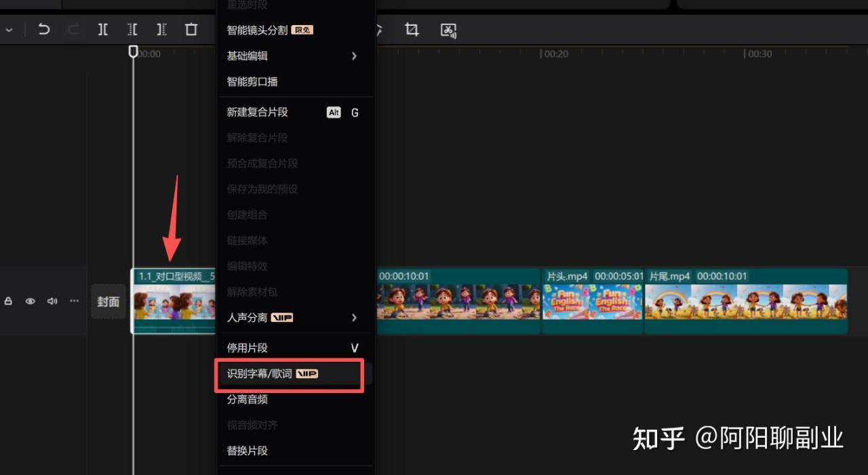868x475 pixels.
Task: Choose 替换片段 menu entry
Action: (248, 451)
